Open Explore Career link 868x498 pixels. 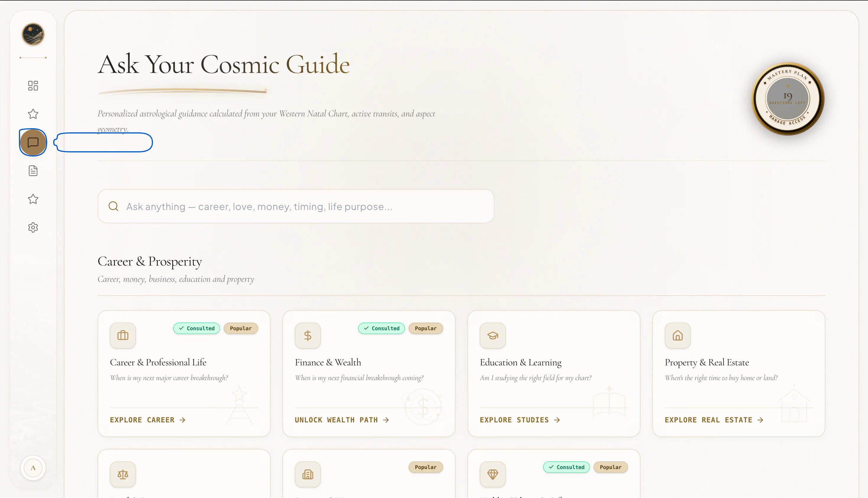point(148,420)
